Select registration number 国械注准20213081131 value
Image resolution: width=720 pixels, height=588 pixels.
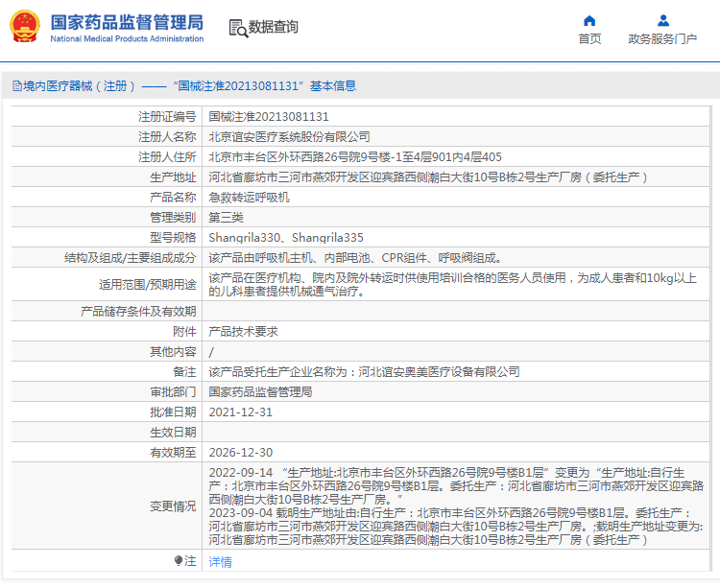(x=269, y=116)
